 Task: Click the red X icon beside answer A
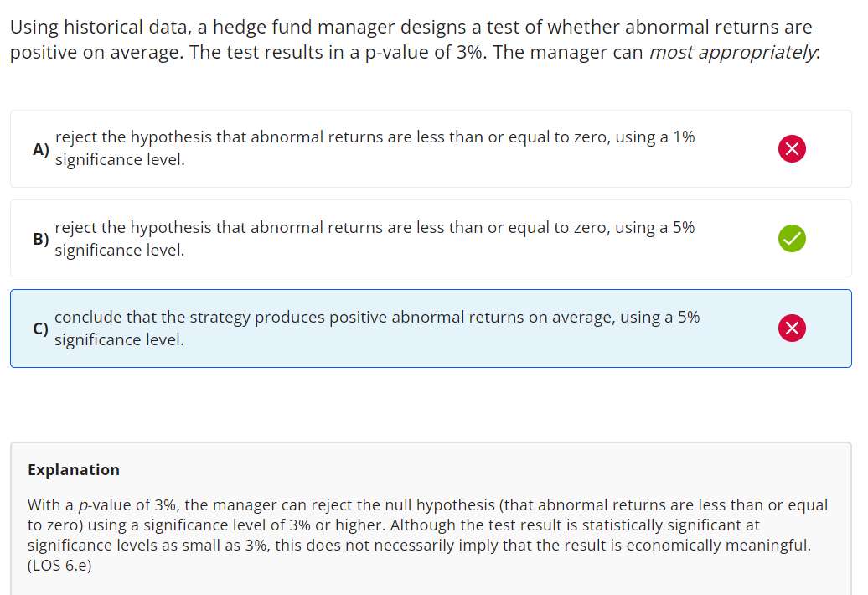[x=792, y=149]
